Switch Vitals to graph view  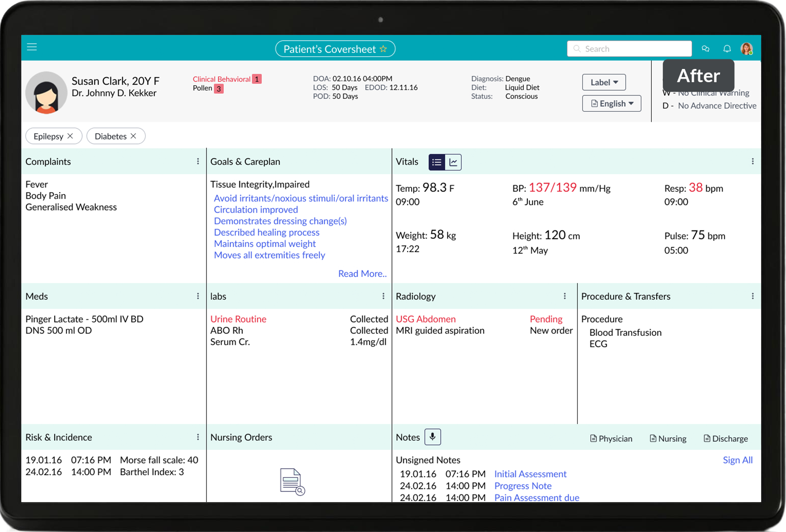coord(453,162)
